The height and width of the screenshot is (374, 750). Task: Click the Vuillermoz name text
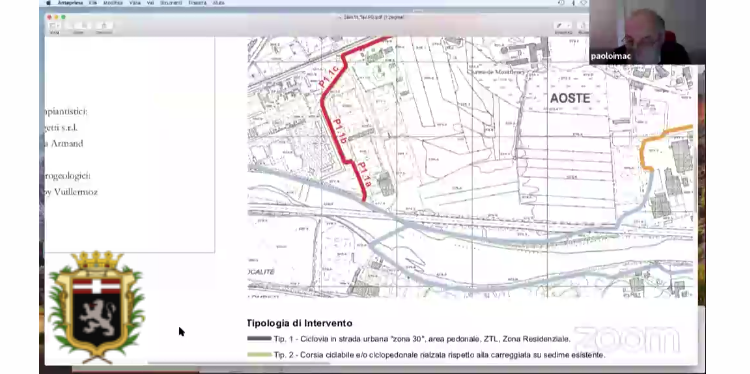tap(76, 192)
